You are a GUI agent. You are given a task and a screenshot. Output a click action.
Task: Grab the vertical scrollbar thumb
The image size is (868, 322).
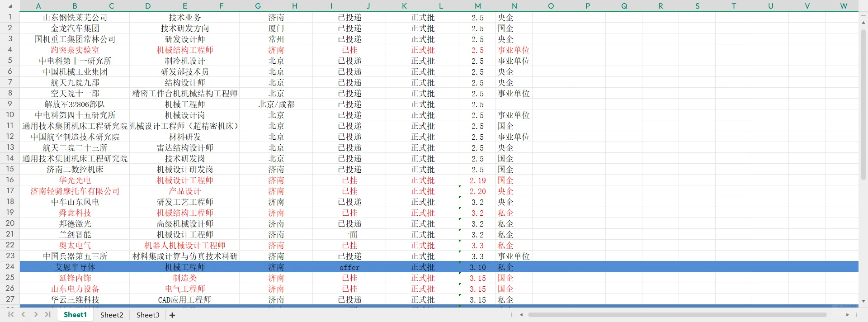pyautogui.click(x=863, y=105)
